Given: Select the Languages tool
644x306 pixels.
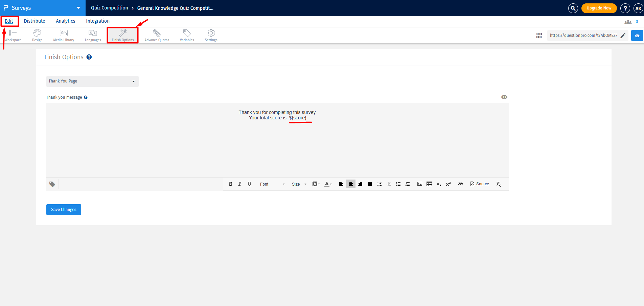Looking at the screenshot, I should [x=93, y=35].
